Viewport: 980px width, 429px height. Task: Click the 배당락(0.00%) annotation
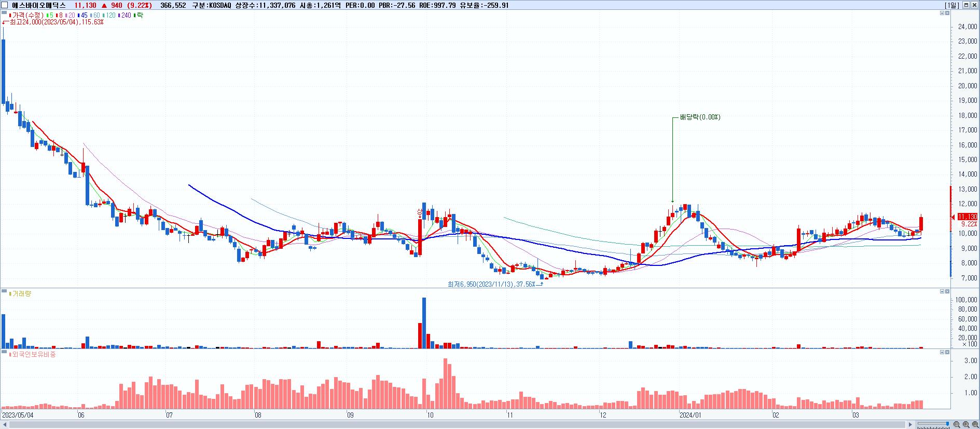click(x=700, y=117)
